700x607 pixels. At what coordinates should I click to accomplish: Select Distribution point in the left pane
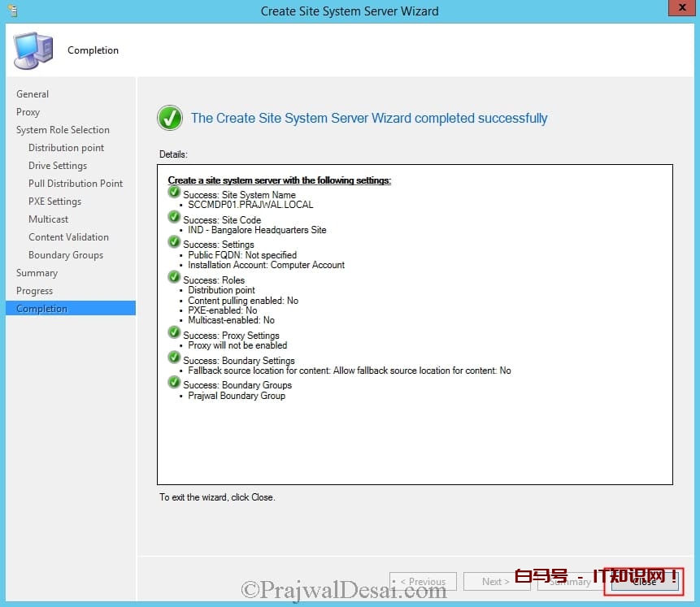66,148
